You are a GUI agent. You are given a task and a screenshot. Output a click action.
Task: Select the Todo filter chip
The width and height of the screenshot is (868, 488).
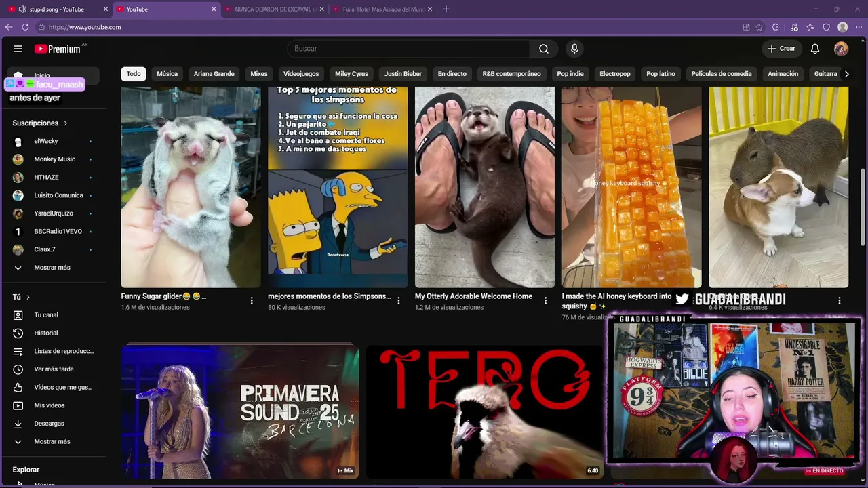click(134, 74)
